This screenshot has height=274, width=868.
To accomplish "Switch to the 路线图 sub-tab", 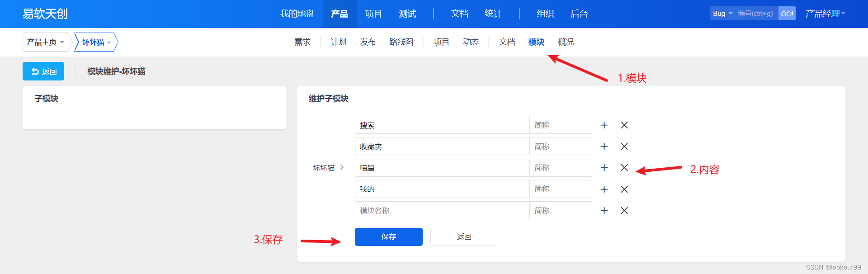I will point(401,42).
